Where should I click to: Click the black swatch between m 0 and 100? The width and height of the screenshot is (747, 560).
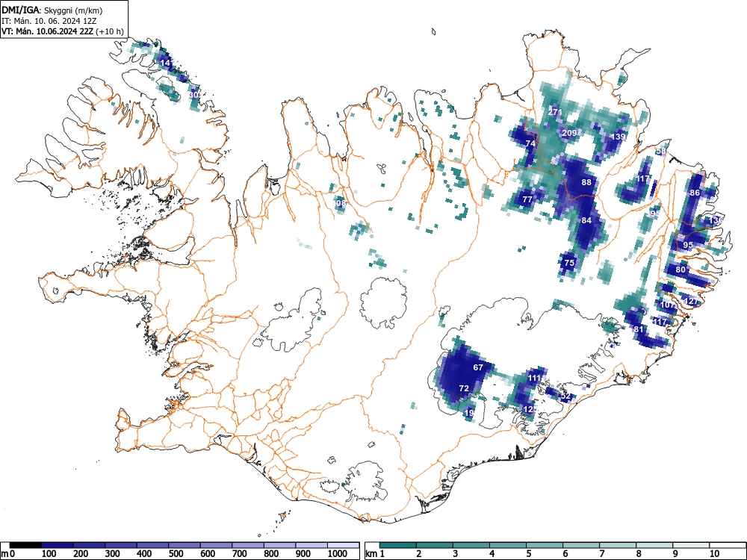tap(25, 545)
